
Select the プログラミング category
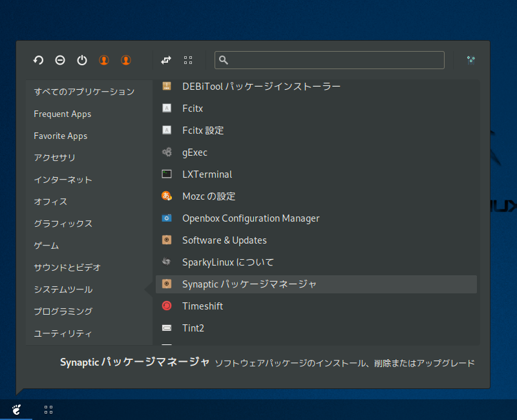click(63, 311)
